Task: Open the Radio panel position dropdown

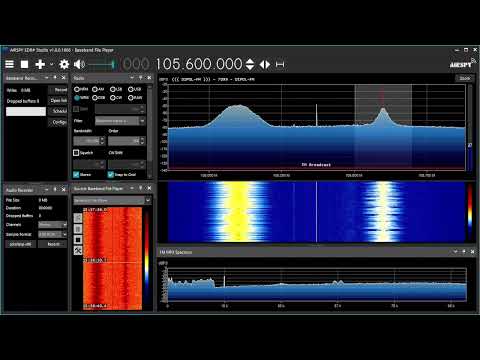Action: 132,78
